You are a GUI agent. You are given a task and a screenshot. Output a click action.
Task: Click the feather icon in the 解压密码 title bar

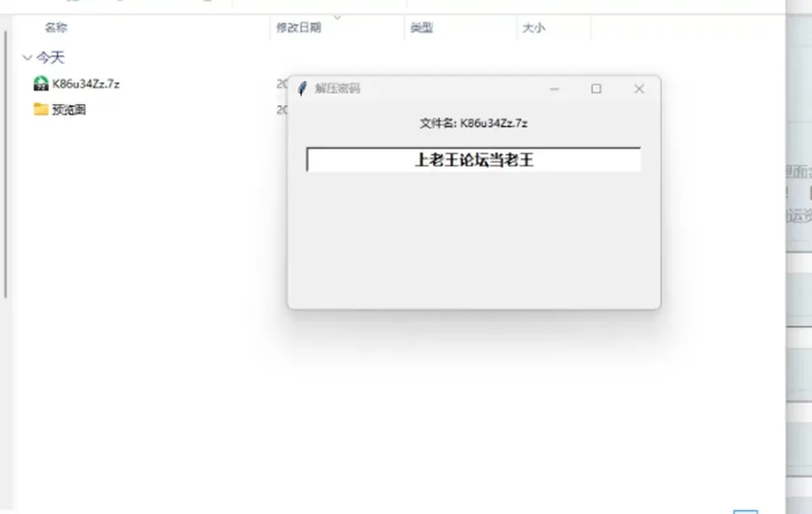coord(303,89)
